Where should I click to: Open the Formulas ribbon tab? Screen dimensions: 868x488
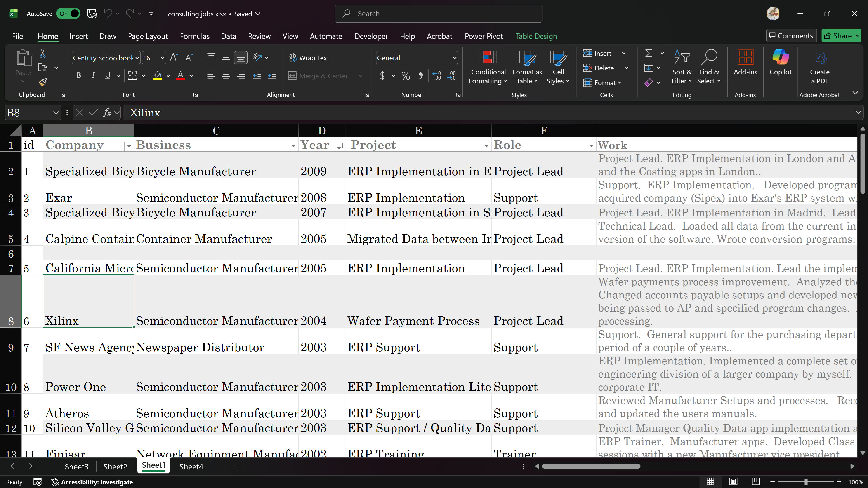(x=194, y=36)
